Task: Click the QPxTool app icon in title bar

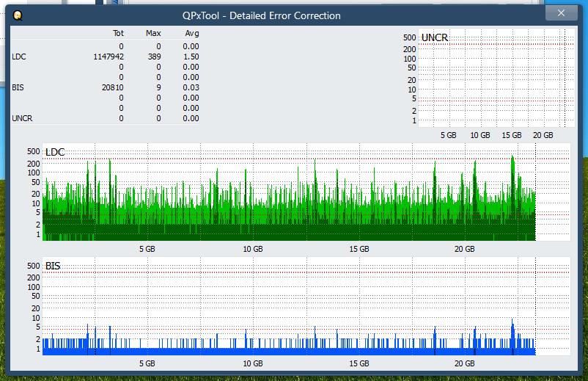Action: pyautogui.click(x=18, y=15)
